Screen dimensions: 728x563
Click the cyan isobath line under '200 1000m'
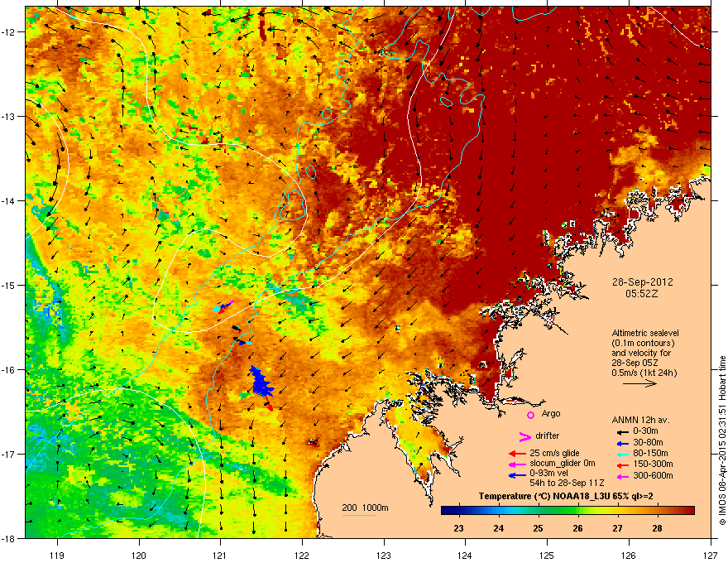358,516
